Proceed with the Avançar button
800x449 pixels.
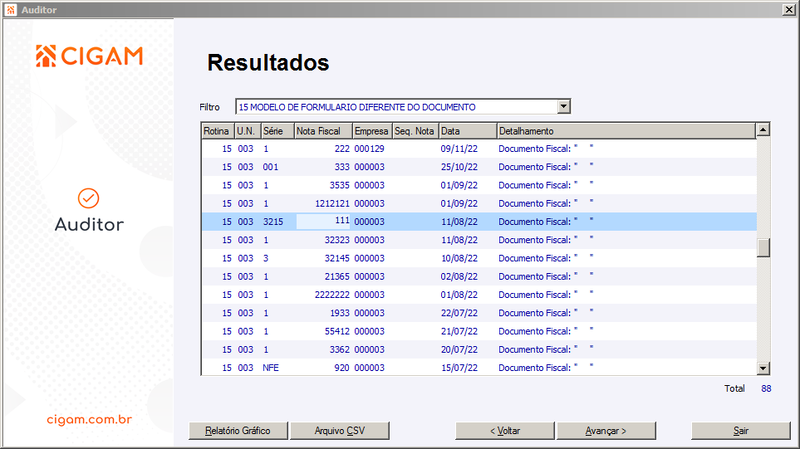(606, 431)
